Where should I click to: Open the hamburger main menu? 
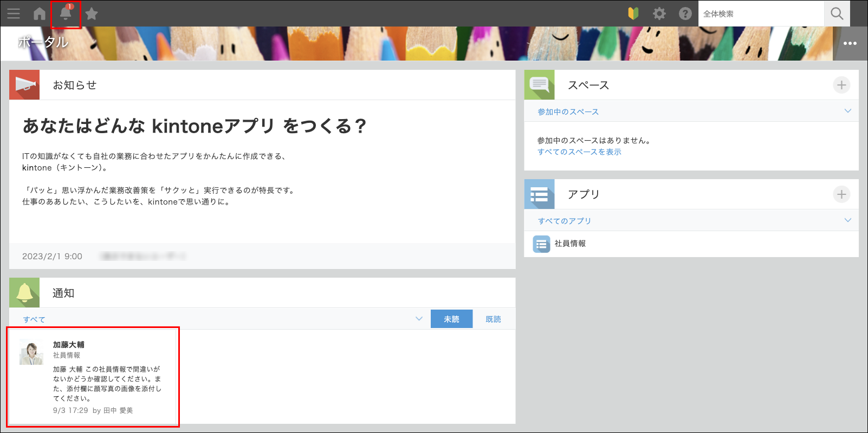click(14, 14)
